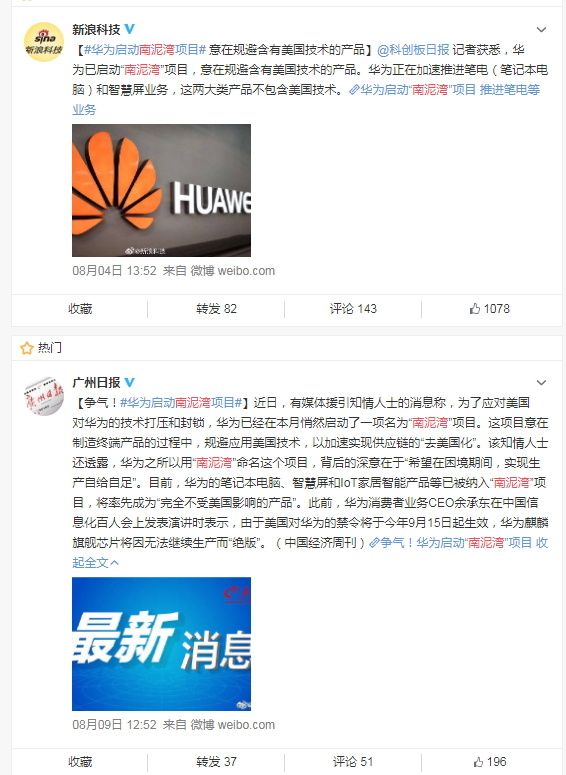Screen dimensions: 566x775
Task: Open the #华为启动南泥湾项目# hashtag in the 新浪科技 post
Action: pyautogui.click(x=145, y=49)
